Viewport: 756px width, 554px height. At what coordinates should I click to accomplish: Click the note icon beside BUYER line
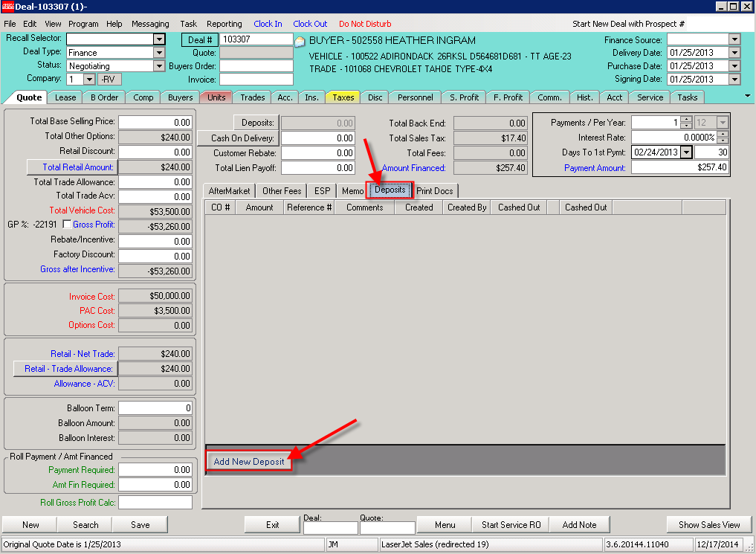pos(300,42)
